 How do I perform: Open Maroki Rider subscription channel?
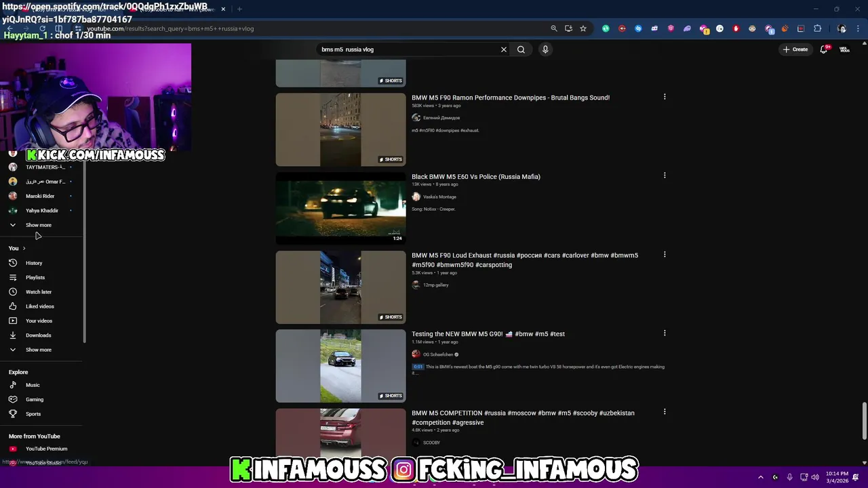(41, 196)
